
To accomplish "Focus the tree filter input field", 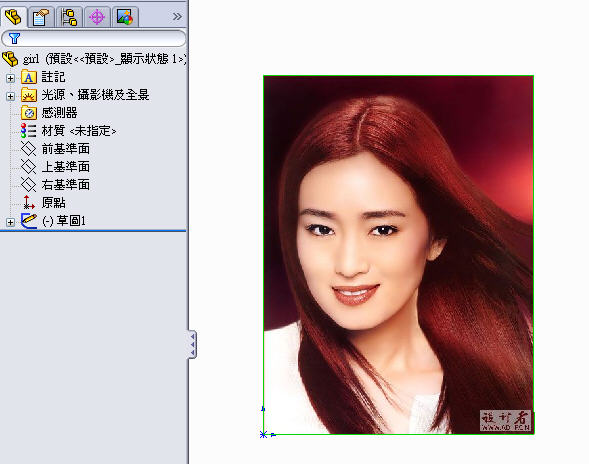I will [94, 38].
